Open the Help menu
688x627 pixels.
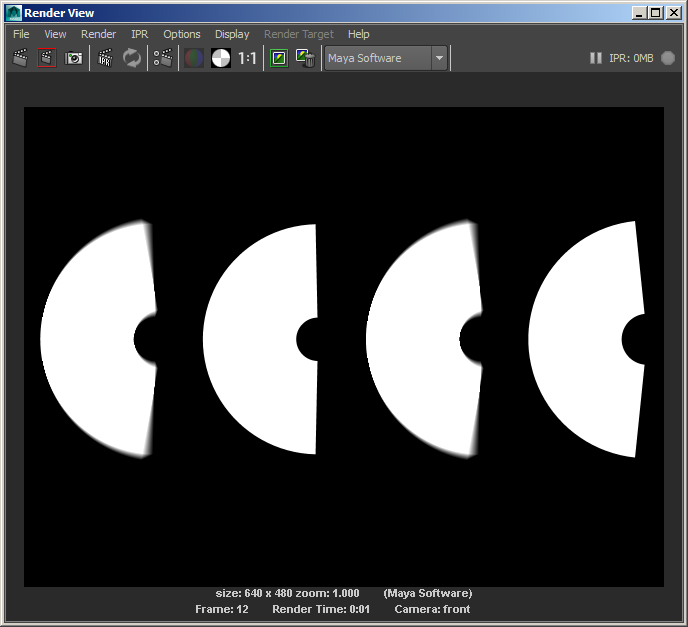(x=358, y=34)
